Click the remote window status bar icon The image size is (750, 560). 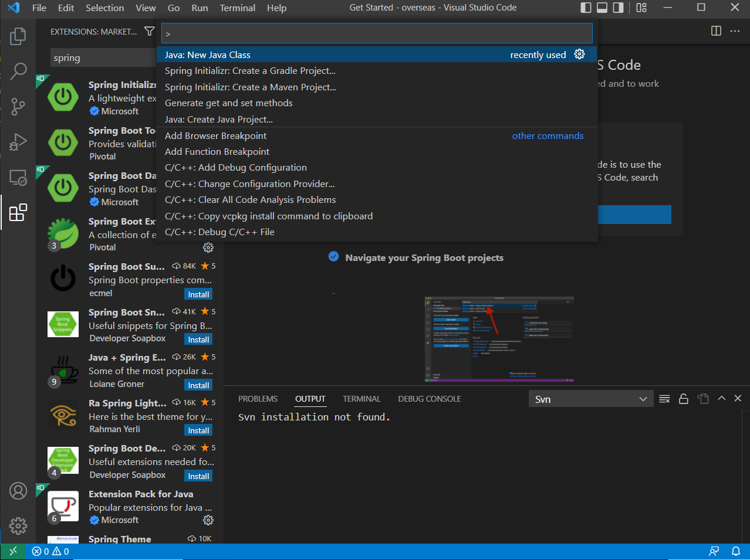(x=13, y=551)
